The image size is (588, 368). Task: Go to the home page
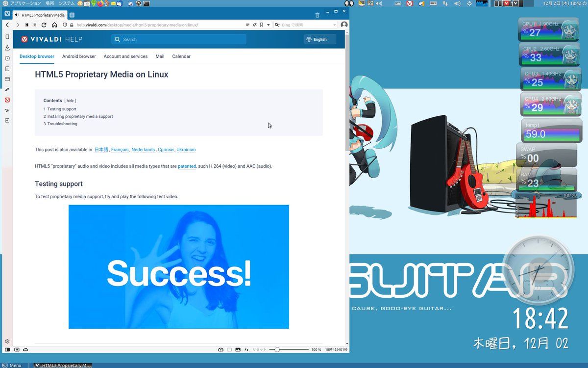[54, 25]
